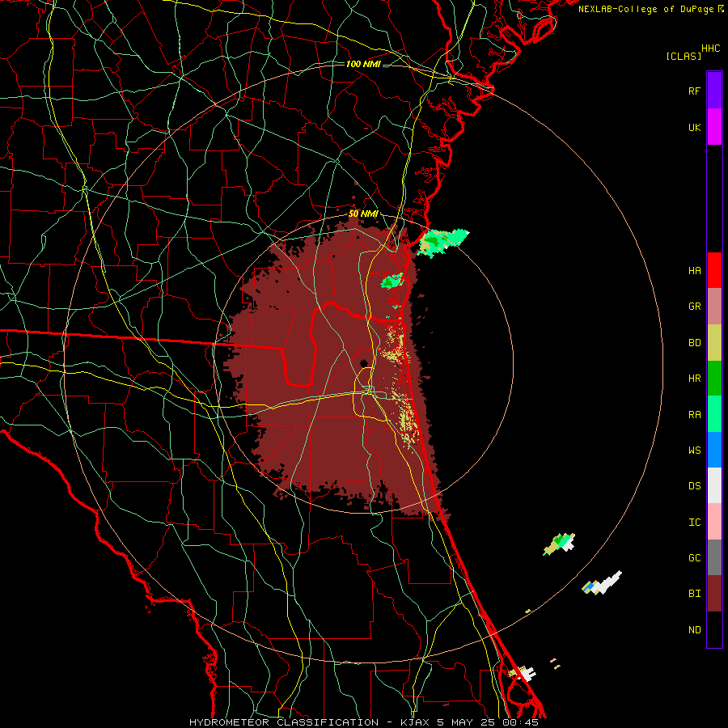Viewport: 728px width, 728px height.
Task: Click the 50 NMI range ring label
Action: (x=363, y=214)
